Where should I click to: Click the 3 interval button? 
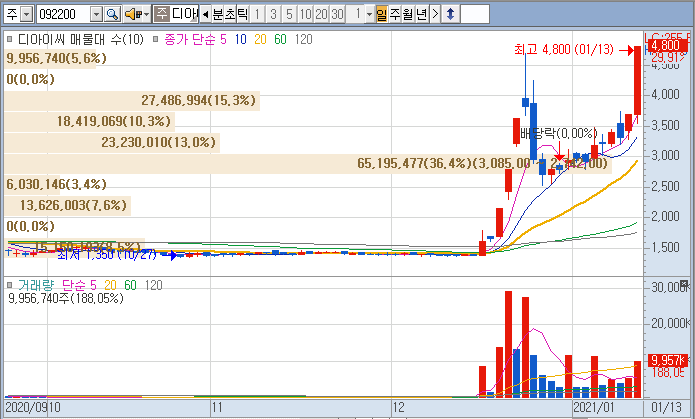273,14
